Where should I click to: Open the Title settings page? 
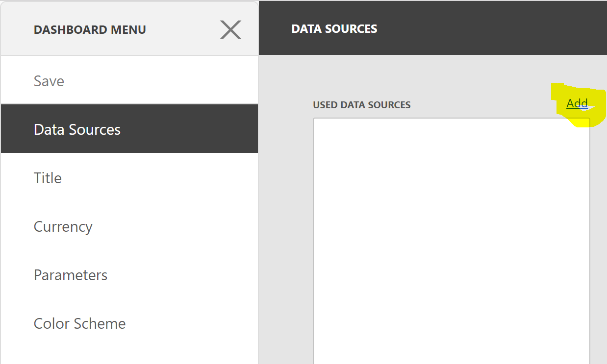[48, 178]
